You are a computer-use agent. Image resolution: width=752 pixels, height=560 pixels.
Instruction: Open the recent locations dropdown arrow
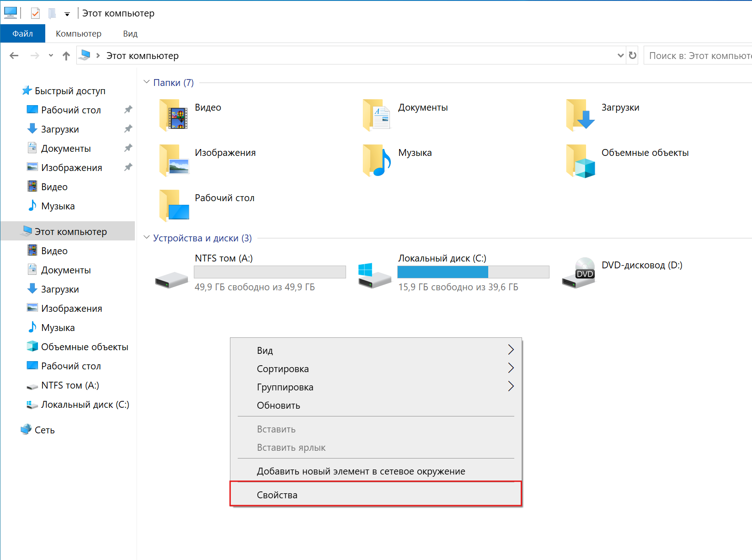[x=51, y=56]
